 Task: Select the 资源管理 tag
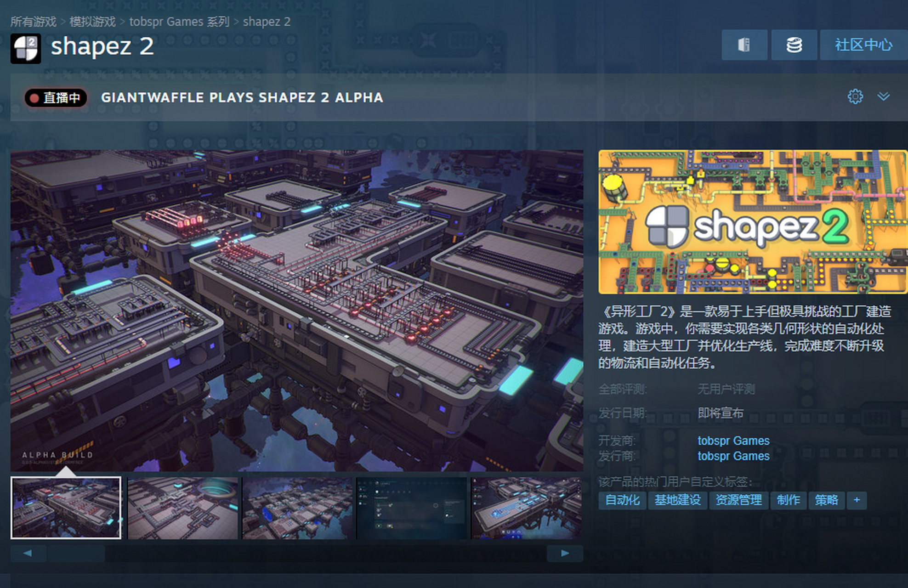pos(738,500)
